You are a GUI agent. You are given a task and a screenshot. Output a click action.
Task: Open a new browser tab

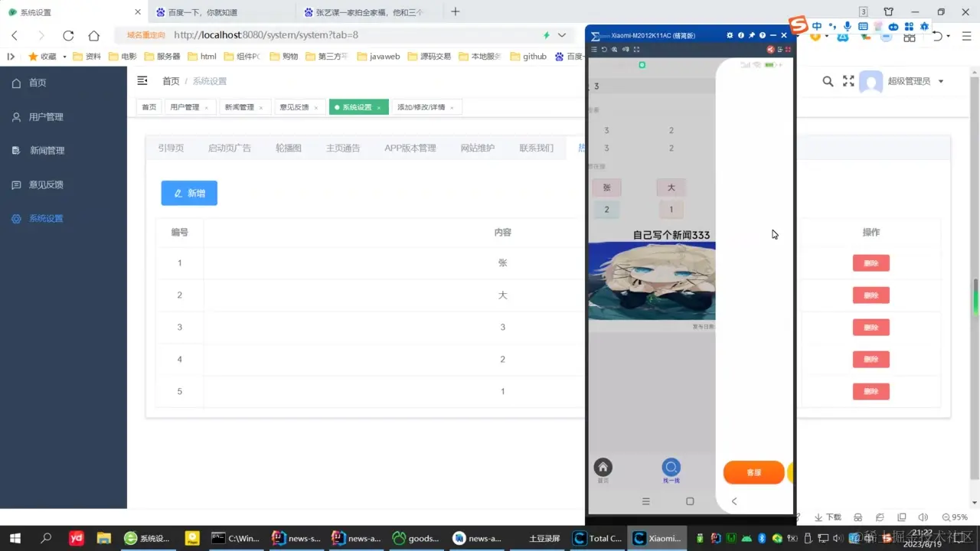tap(456, 11)
